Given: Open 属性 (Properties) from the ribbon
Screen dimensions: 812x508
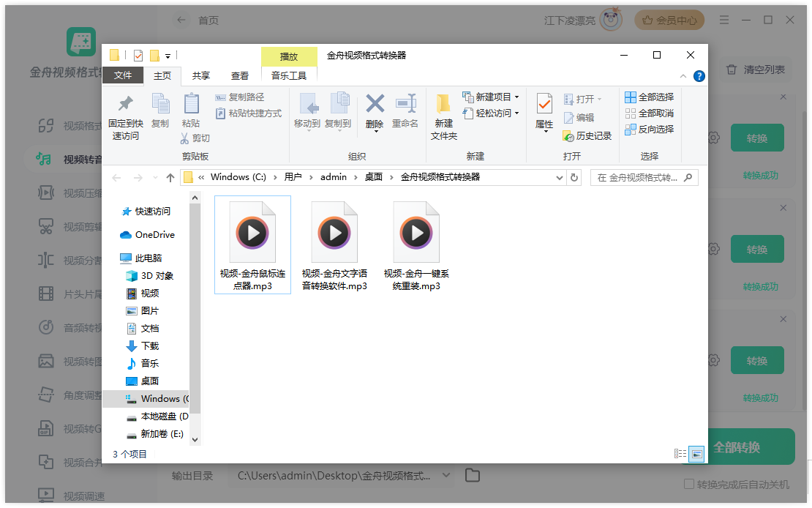Looking at the screenshot, I should tap(544, 112).
